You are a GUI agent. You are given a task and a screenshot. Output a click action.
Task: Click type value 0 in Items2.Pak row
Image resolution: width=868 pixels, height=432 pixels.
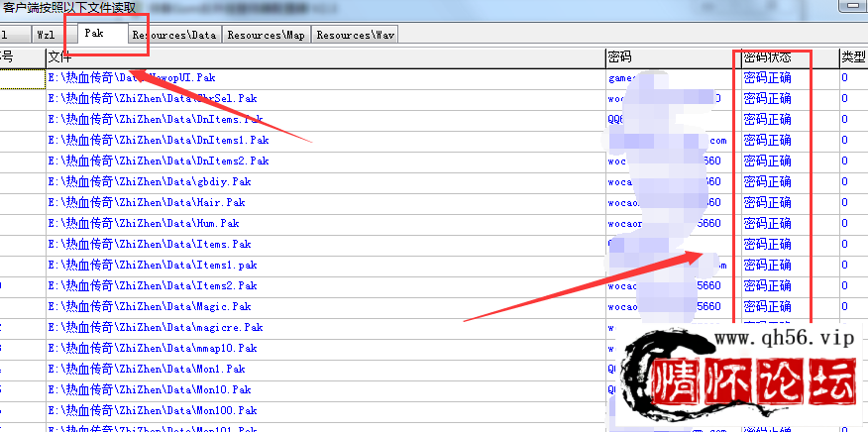[x=845, y=285]
